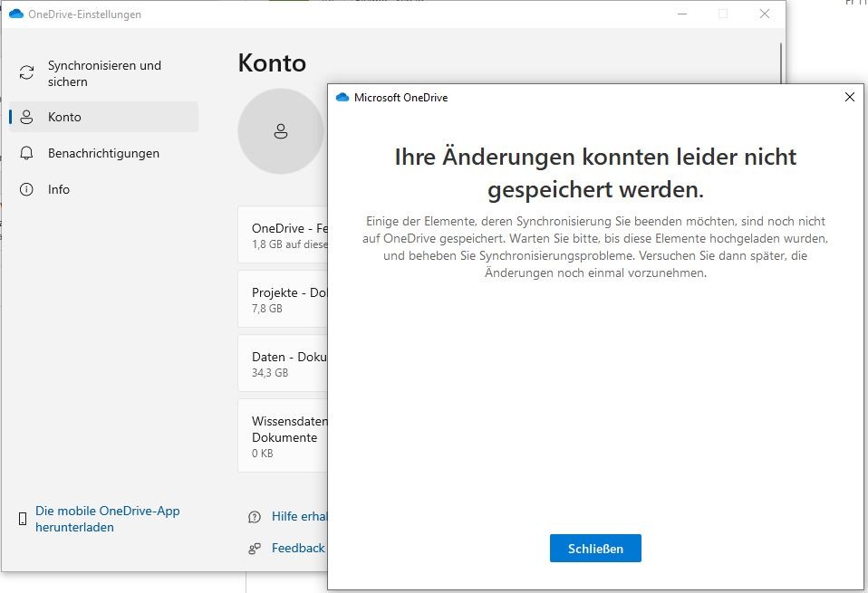Image resolution: width=868 pixels, height=593 pixels.
Task: Click the phone icon beside the mobile app link
Action: [23, 519]
